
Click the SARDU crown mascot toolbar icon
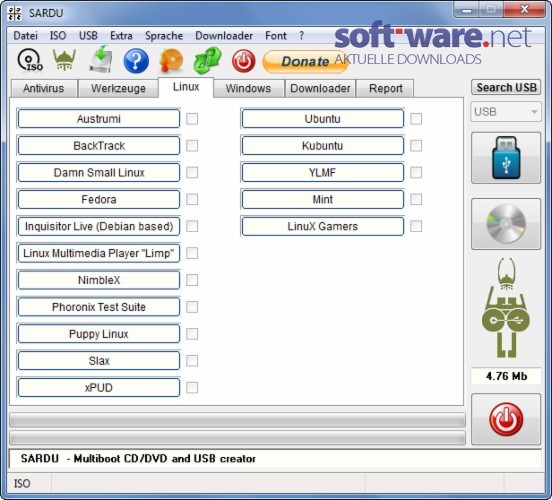point(64,60)
